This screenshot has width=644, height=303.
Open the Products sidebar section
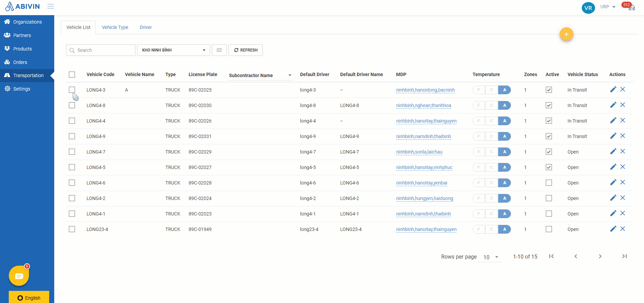pos(27,49)
